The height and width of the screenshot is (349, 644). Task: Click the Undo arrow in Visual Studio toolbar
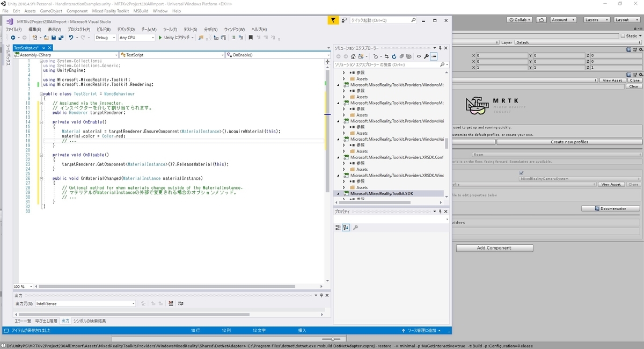click(x=71, y=38)
